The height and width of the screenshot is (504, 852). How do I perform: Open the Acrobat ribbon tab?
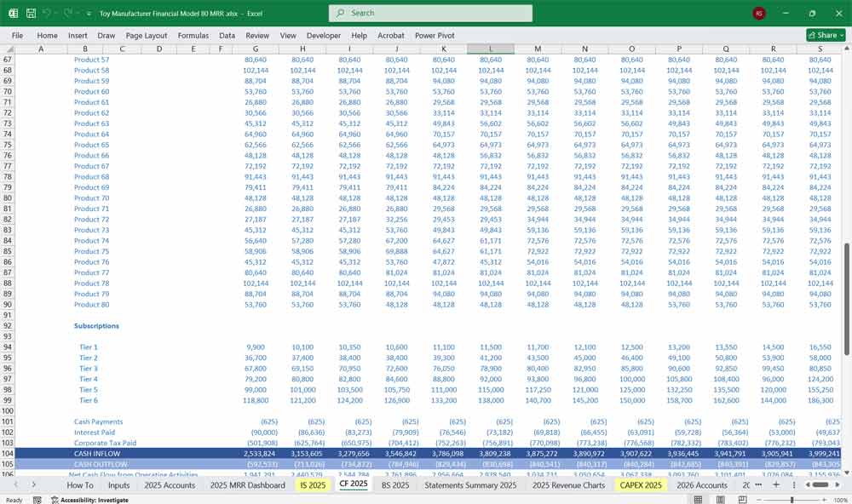(391, 35)
